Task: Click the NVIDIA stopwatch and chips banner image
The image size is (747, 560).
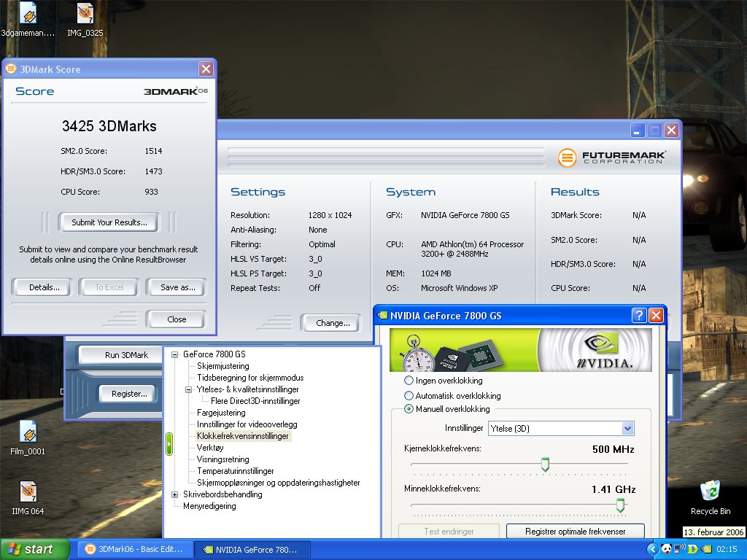Action: (520, 350)
